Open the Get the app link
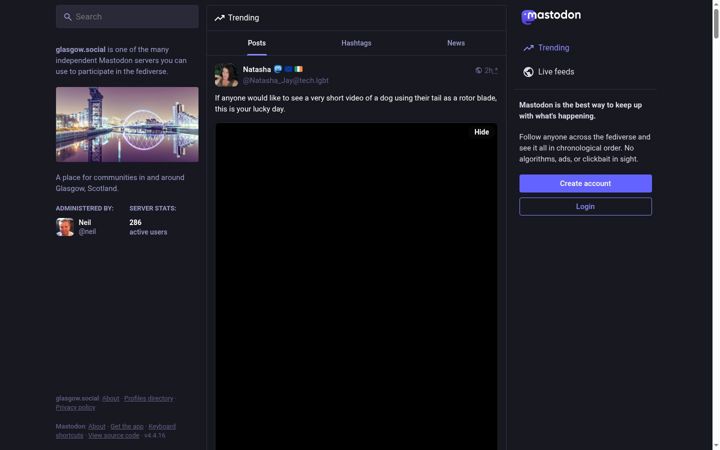 point(127,427)
